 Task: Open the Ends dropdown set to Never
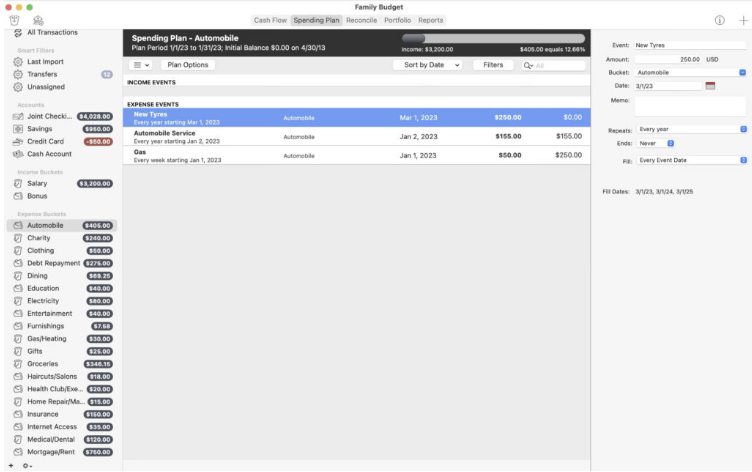click(x=656, y=143)
